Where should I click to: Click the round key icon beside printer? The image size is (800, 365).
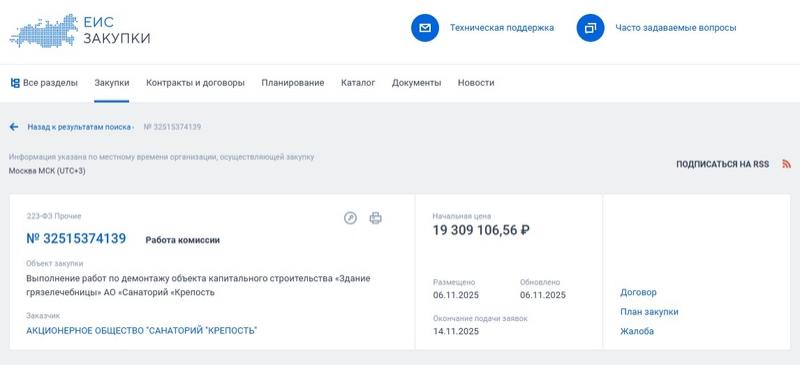click(350, 218)
